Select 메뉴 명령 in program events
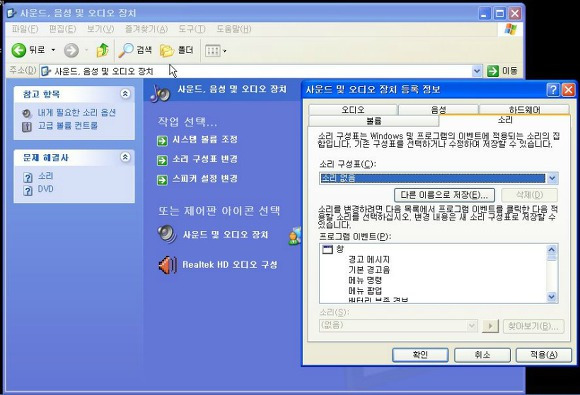Viewport: 580px width, 395px height. tap(365, 280)
